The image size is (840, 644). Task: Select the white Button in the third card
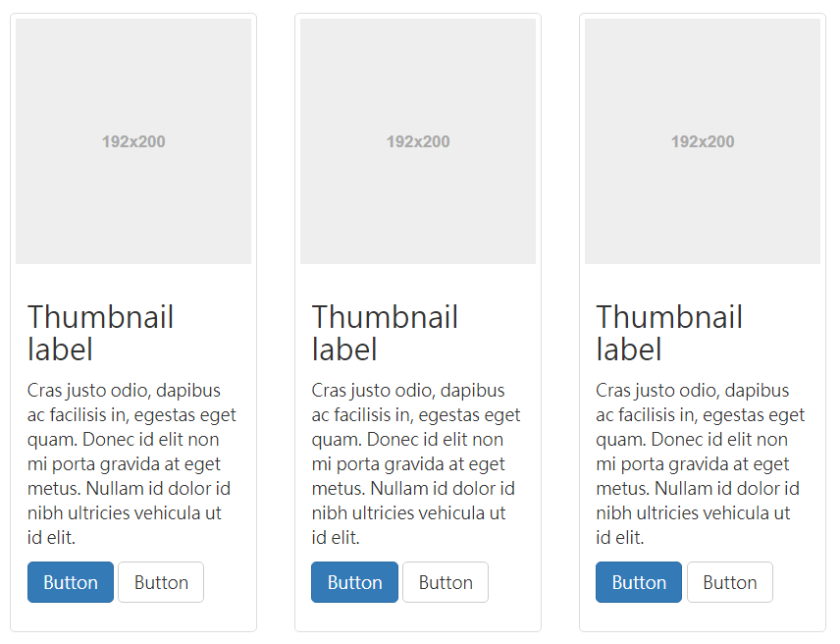(730, 582)
